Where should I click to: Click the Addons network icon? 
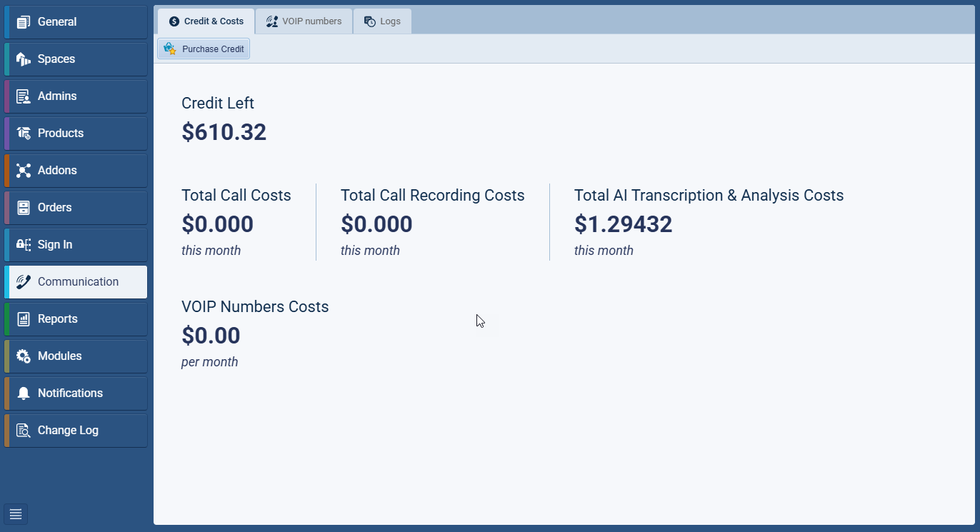click(24, 171)
